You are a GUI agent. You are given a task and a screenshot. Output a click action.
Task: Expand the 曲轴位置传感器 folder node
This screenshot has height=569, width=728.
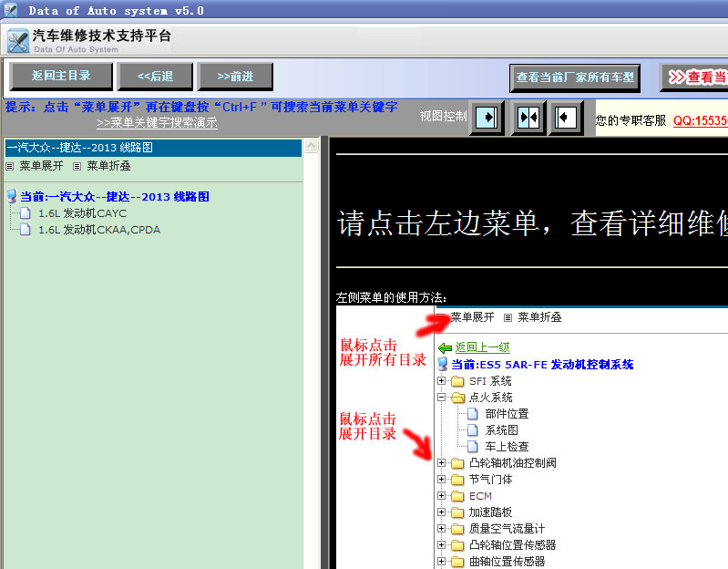(x=442, y=561)
